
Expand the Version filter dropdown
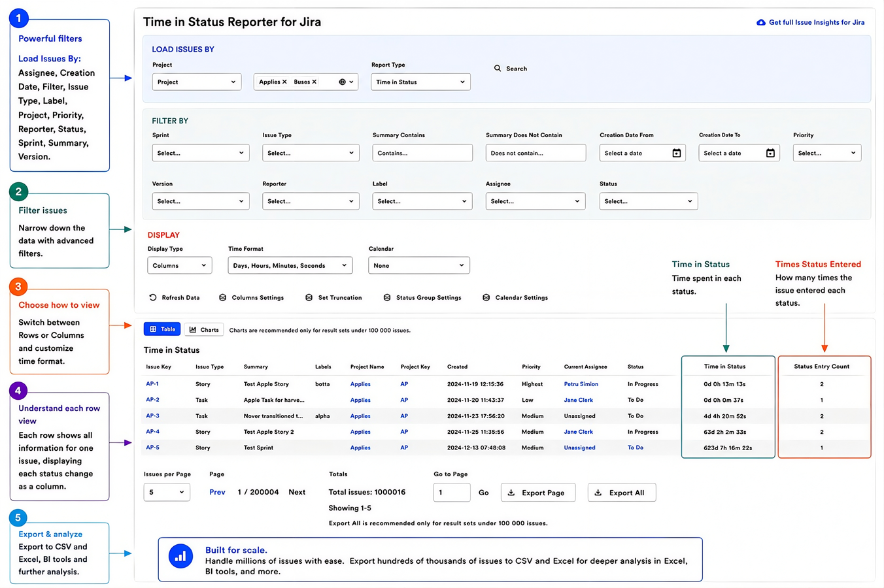click(201, 201)
